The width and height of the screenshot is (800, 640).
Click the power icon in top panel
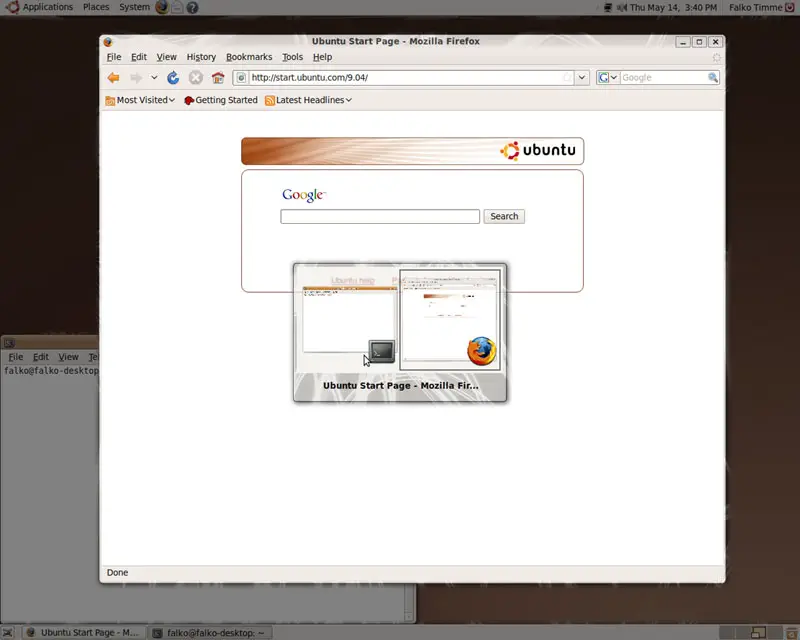click(790, 8)
